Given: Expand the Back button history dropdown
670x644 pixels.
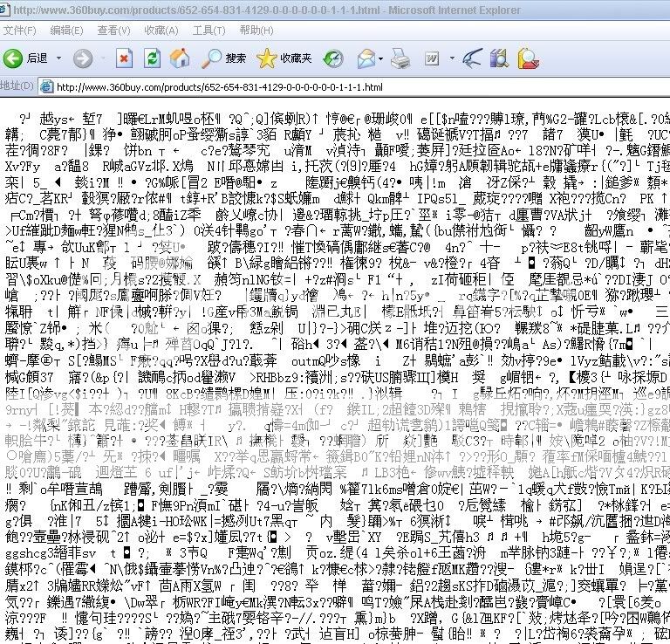Looking at the screenshot, I should click(x=59, y=58).
